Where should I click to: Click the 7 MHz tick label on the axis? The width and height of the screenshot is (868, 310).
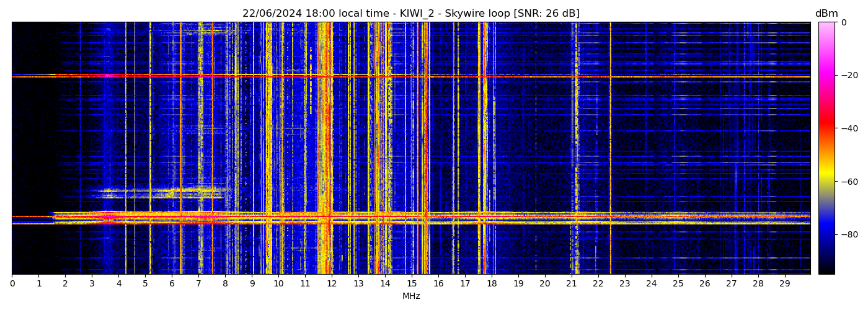pos(198,284)
